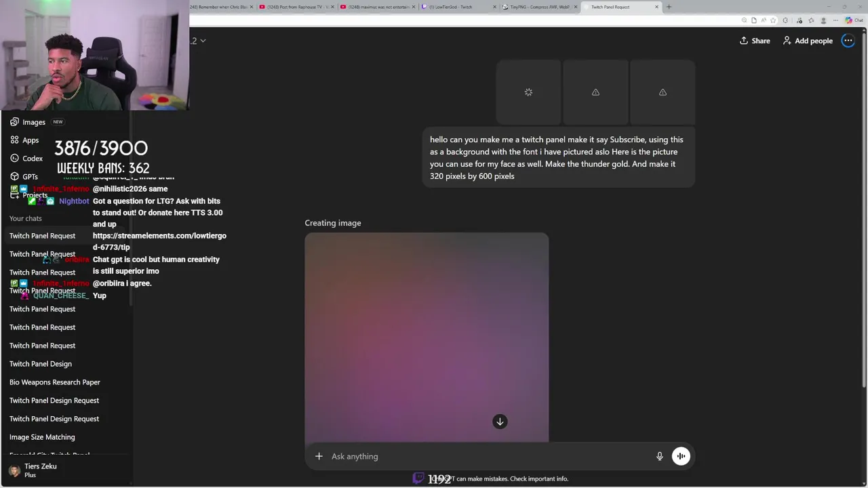
Task: Click the plus attach button in composer
Action: [x=319, y=456]
